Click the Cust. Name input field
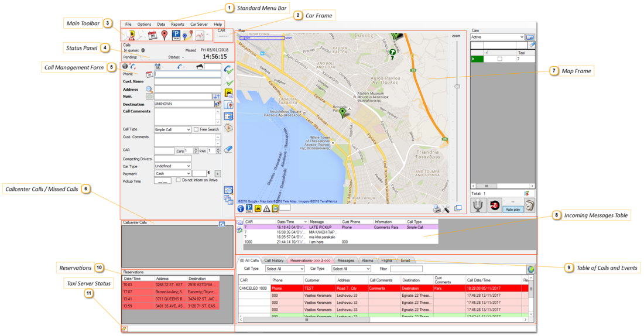The height and width of the screenshot is (336, 644). (x=188, y=82)
